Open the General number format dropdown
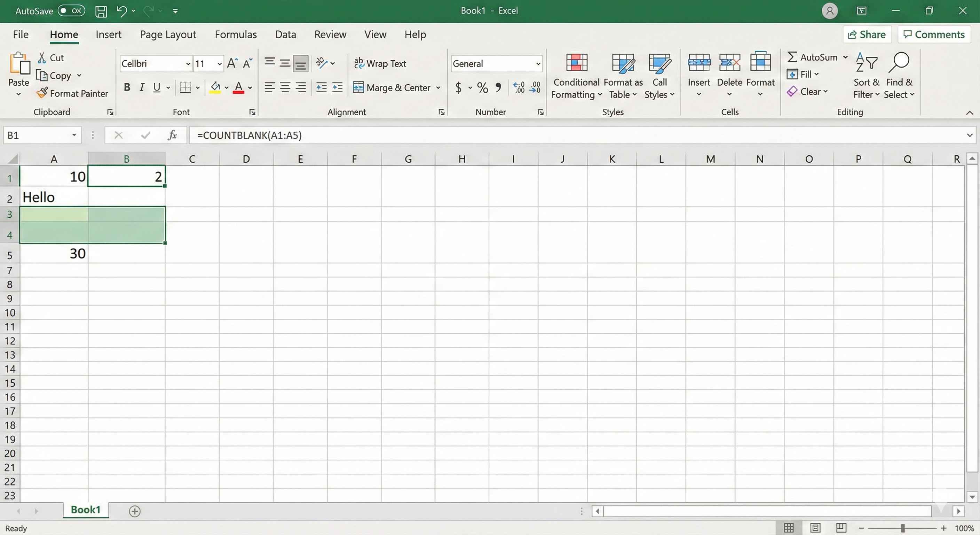This screenshot has width=980, height=535. [x=538, y=64]
